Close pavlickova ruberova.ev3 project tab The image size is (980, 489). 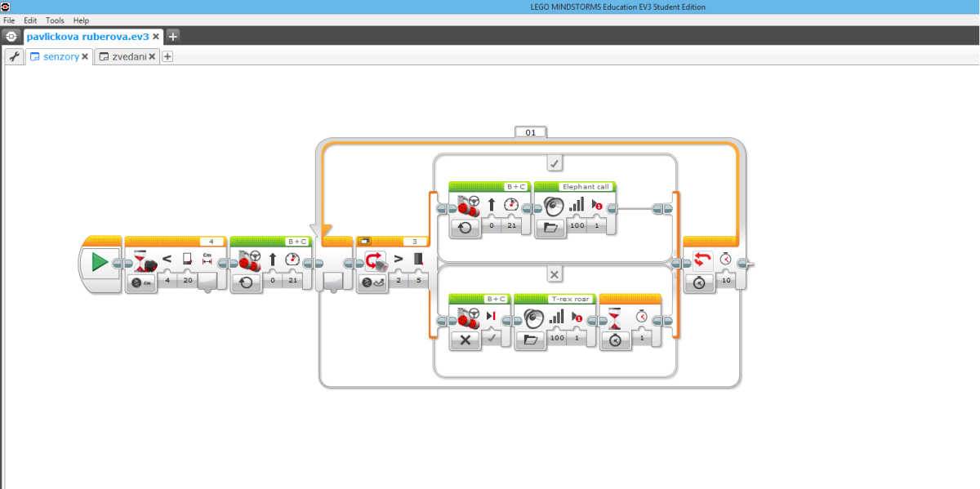[x=156, y=37]
